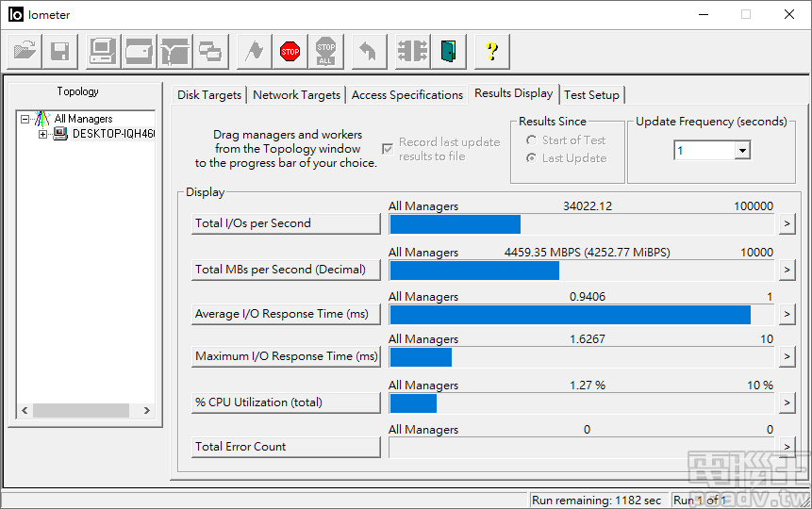Duplicate selected worker icon
The image size is (812, 509).
coord(210,51)
